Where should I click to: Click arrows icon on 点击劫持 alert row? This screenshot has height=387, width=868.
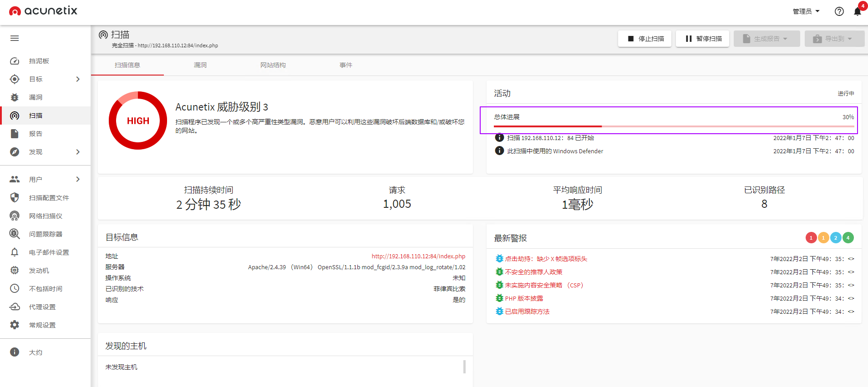click(851, 259)
